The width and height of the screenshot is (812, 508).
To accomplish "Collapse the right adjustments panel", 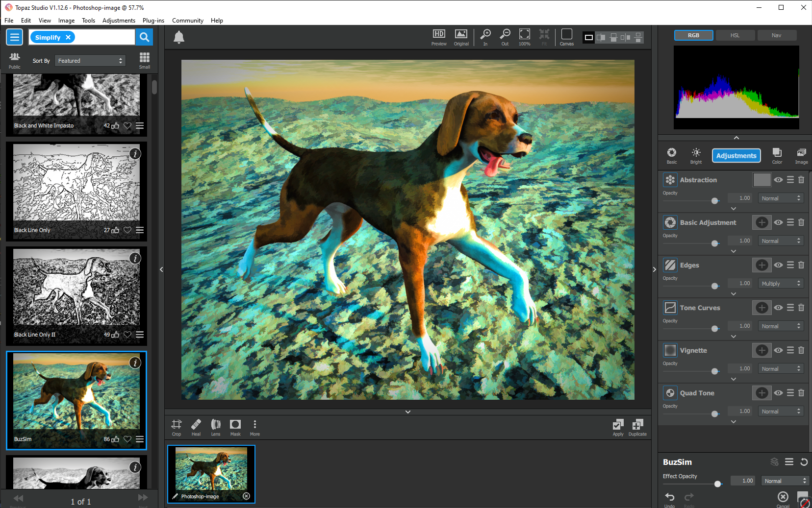I will point(655,269).
